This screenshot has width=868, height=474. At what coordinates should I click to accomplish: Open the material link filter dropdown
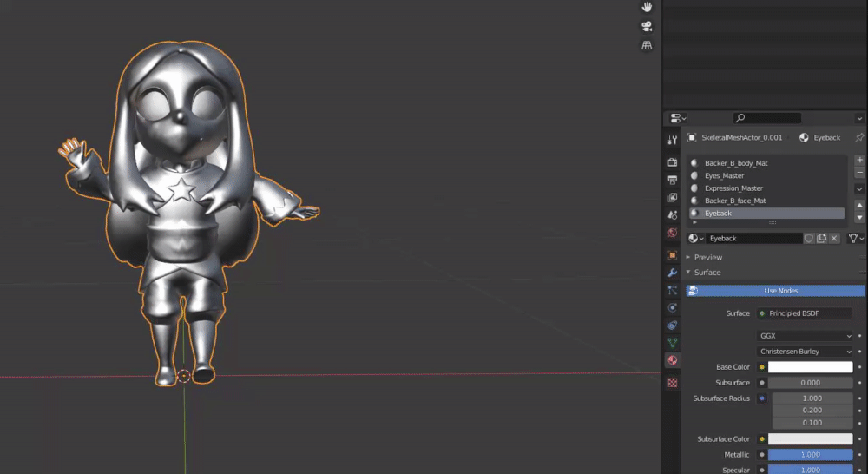856,238
